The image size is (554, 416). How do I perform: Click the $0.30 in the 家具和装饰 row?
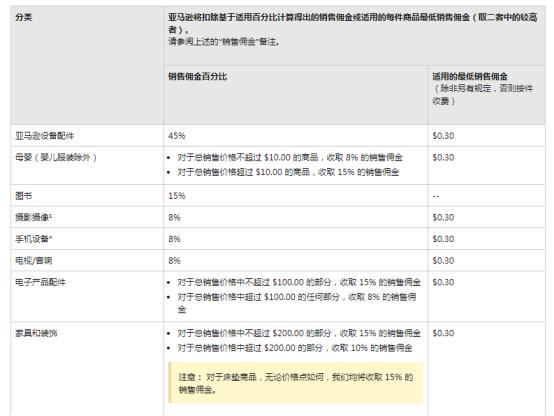(443, 333)
